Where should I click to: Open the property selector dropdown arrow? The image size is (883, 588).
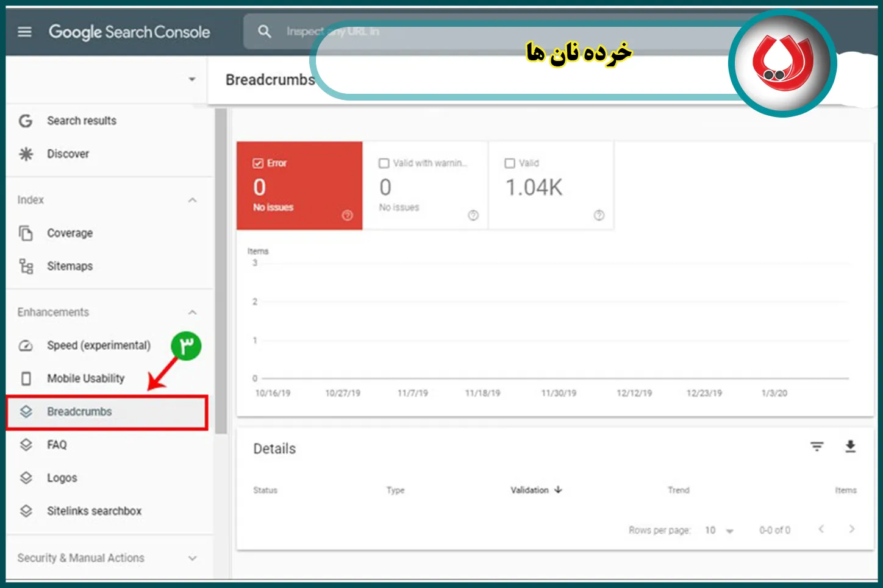(192, 79)
